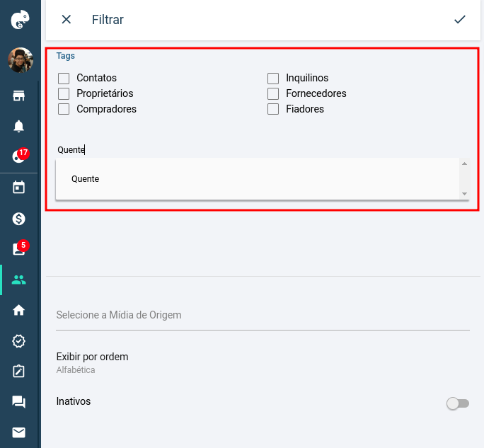Close the Filtrar panel
Screen dimensions: 484x448
coord(66,19)
